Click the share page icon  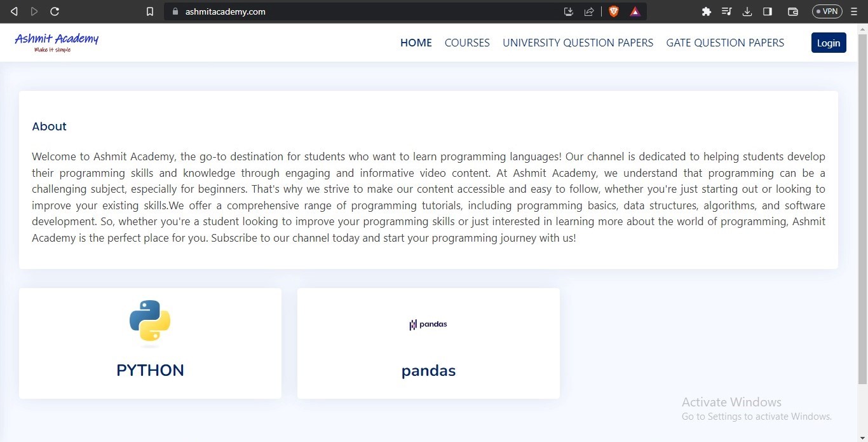(x=589, y=11)
